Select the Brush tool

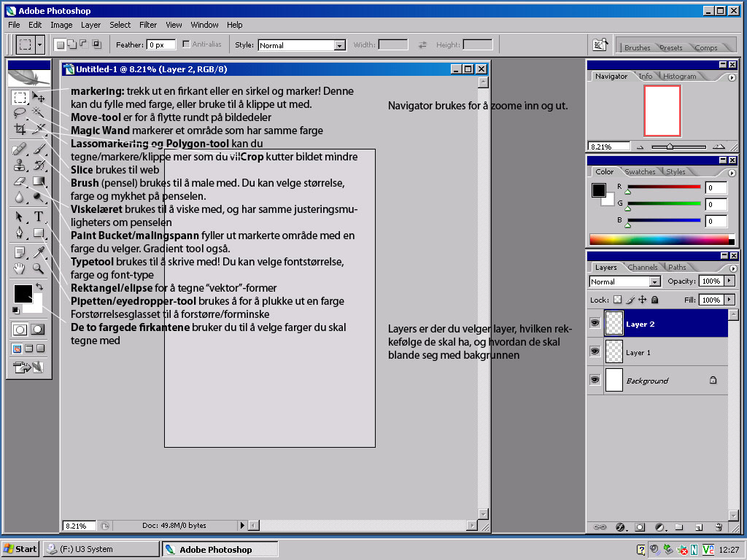click(x=39, y=149)
